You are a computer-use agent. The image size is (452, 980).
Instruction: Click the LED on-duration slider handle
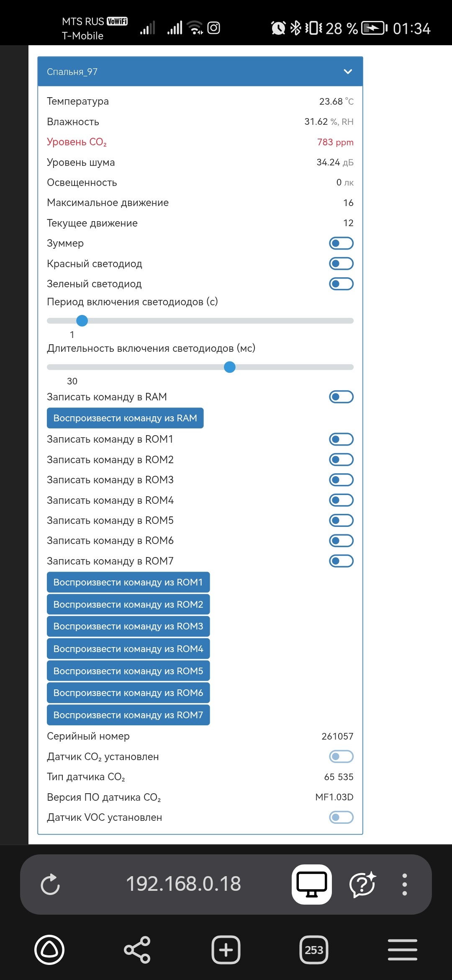point(230,367)
